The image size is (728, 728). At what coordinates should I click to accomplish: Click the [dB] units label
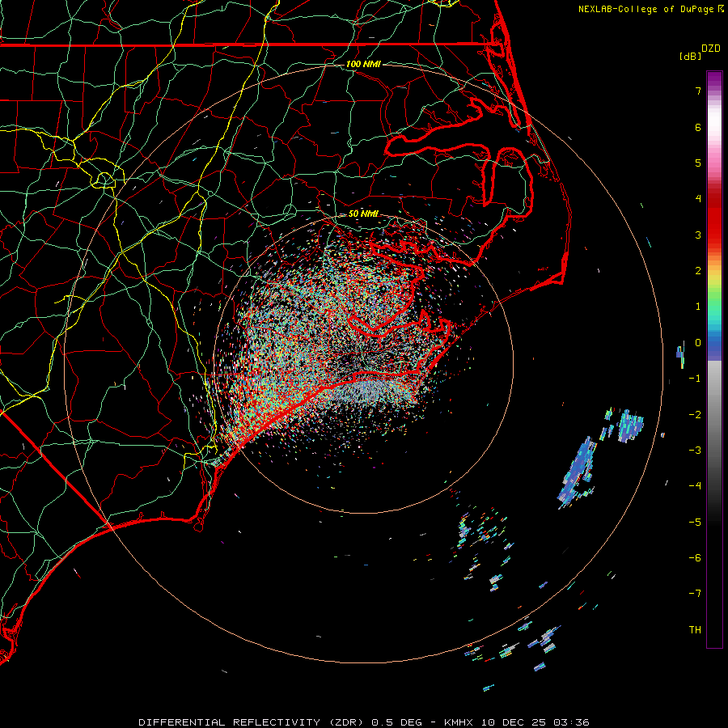coord(690,56)
